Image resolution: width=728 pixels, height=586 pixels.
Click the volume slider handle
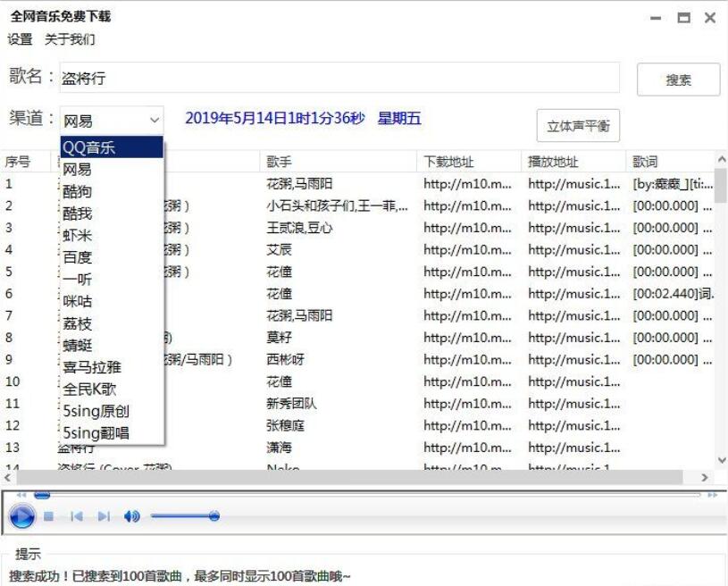coord(214,516)
